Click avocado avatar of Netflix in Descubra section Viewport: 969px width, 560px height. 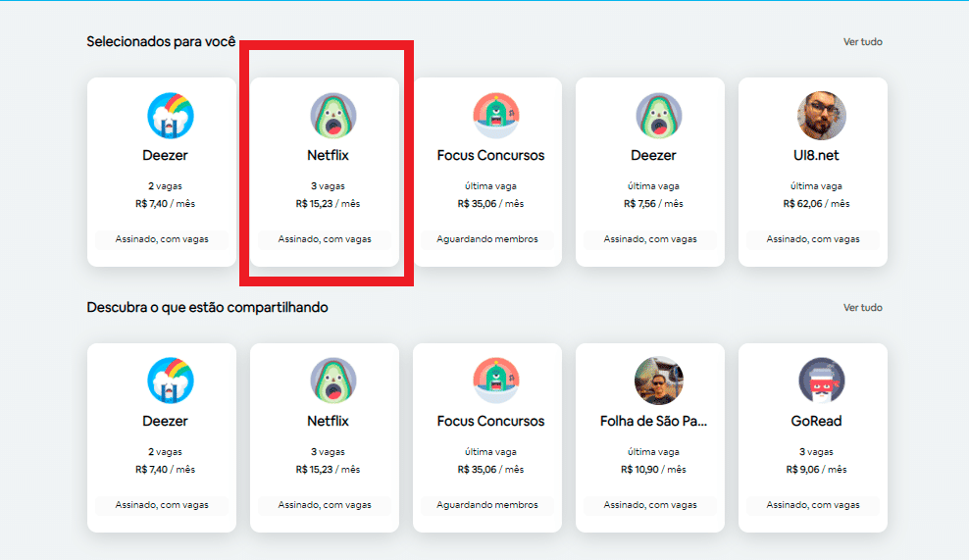click(333, 381)
